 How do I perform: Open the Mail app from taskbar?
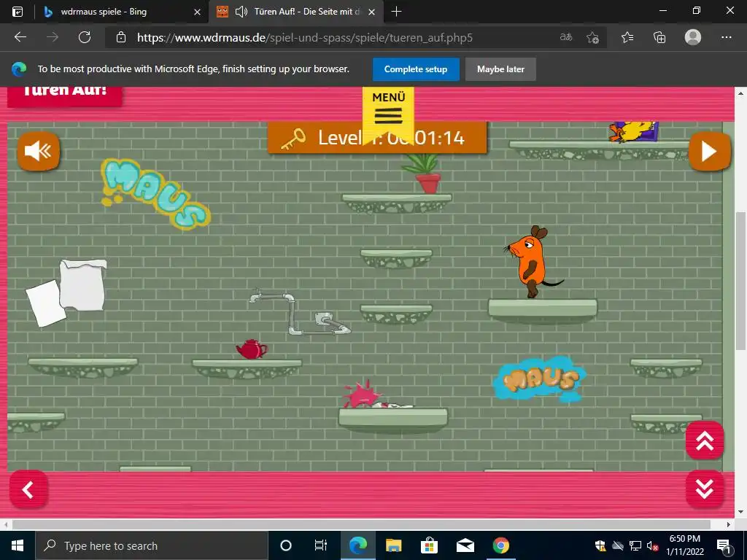click(465, 545)
